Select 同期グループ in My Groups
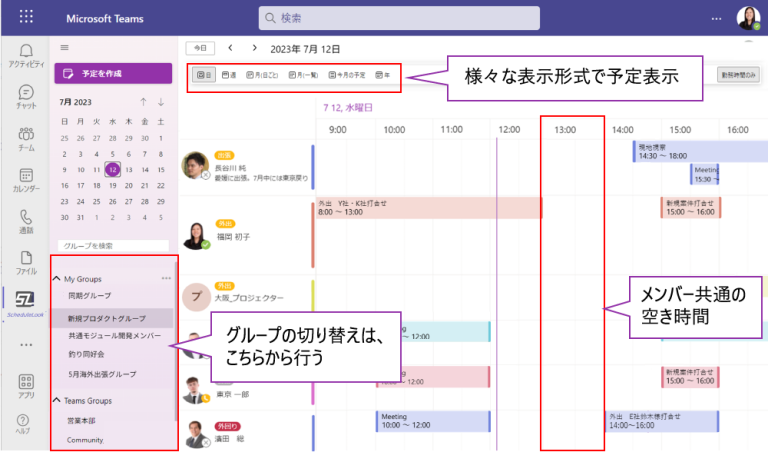Image resolution: width=768 pixels, height=452 pixels. tap(89, 296)
